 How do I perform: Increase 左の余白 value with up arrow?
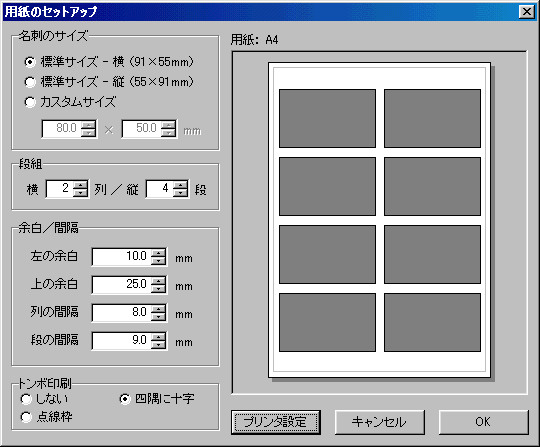[158, 253]
